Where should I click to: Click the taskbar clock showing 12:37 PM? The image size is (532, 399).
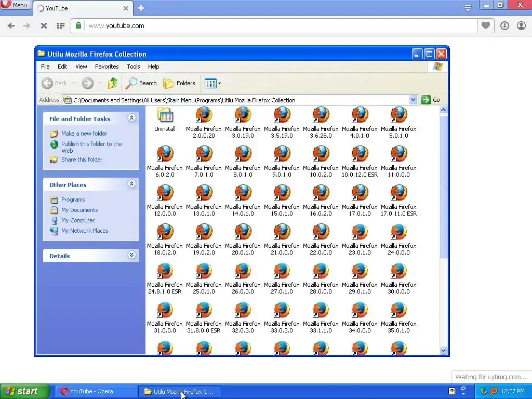pyautogui.click(x=512, y=392)
